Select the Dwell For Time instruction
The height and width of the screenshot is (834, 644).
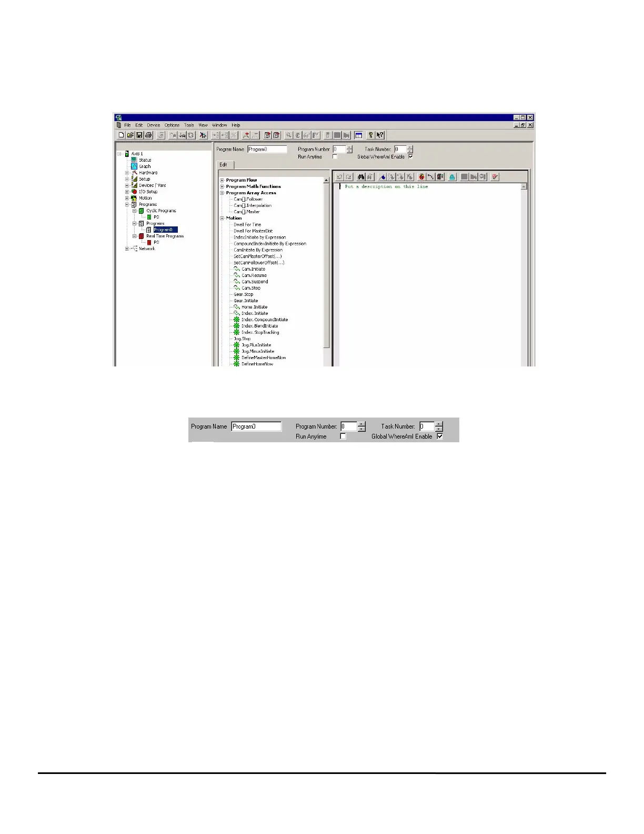(247, 225)
